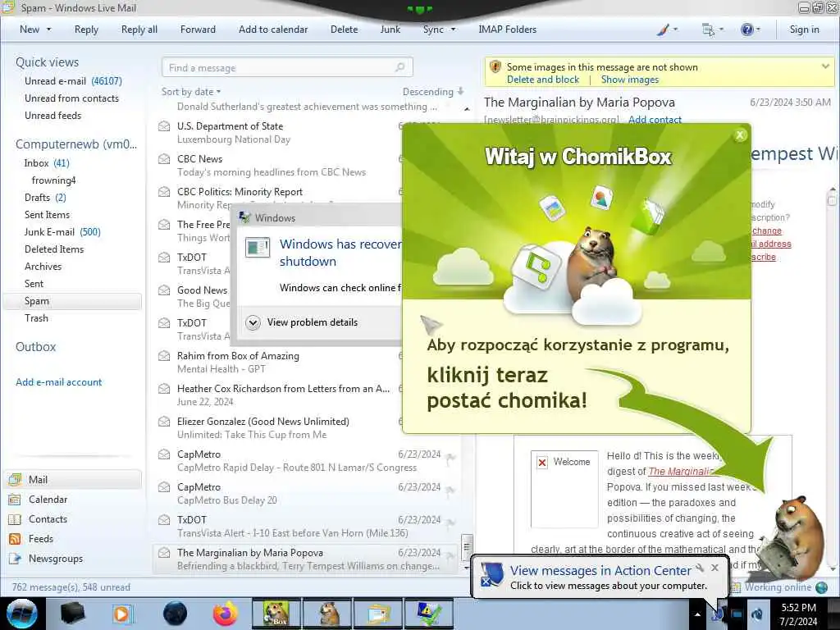This screenshot has width=840, height=630.
Task: Open the Trash folder
Action: (36, 318)
